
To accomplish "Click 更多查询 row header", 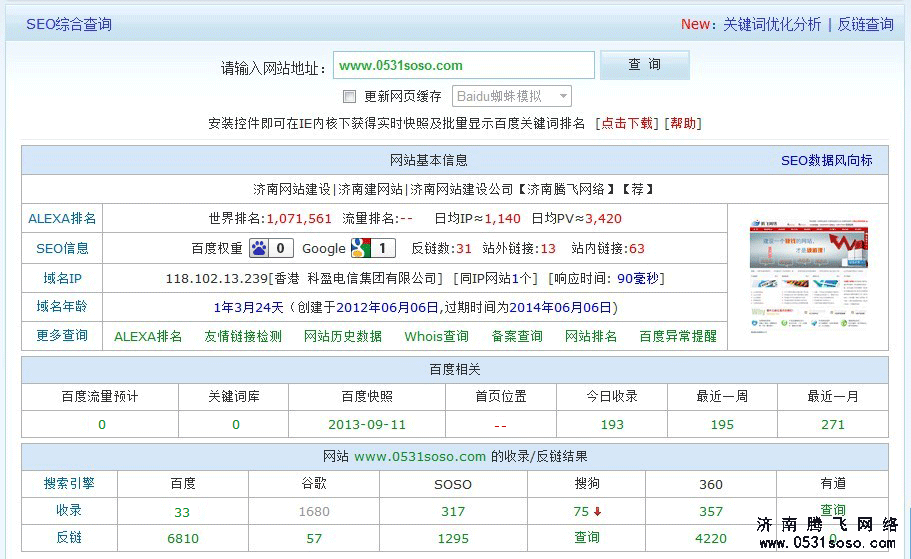I will [62, 335].
